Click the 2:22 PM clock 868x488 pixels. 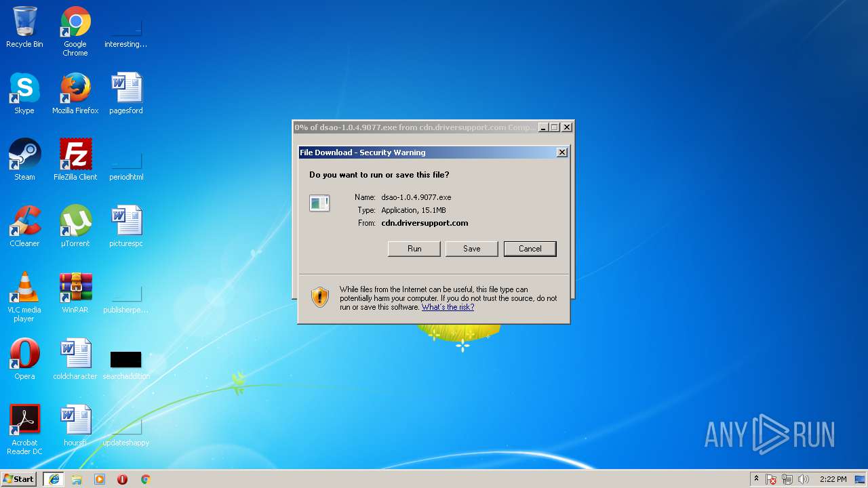[833, 479]
